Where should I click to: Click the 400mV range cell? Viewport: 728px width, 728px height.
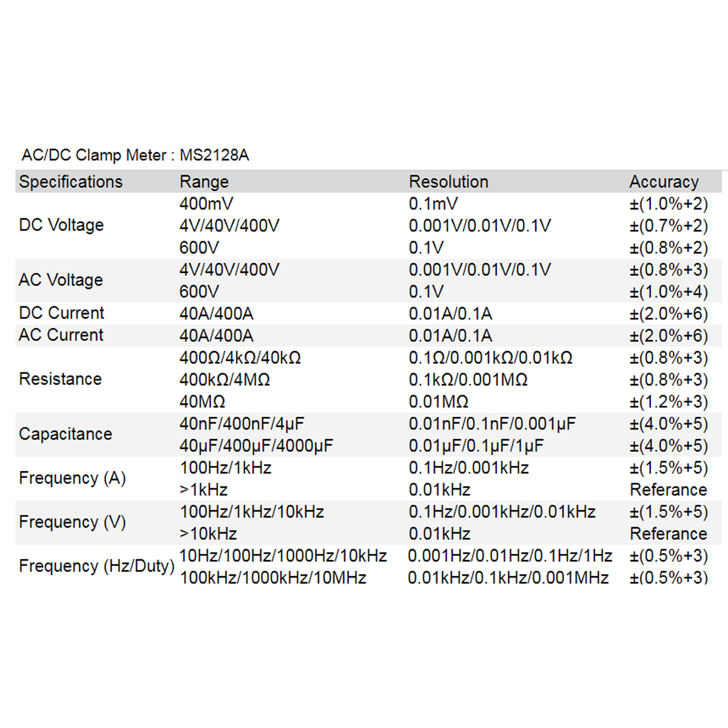206,204
